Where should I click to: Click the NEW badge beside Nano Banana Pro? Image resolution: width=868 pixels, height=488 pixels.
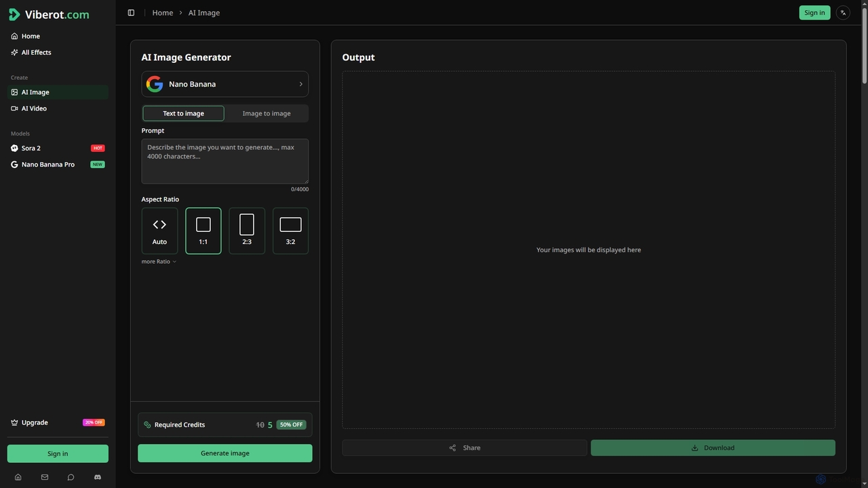[x=98, y=164]
